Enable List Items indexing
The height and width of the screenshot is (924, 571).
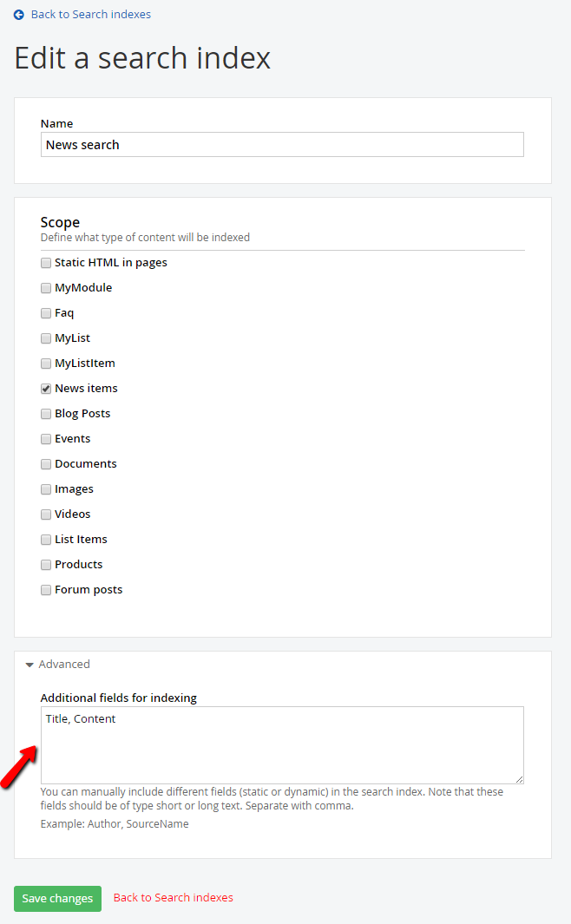[x=45, y=539]
